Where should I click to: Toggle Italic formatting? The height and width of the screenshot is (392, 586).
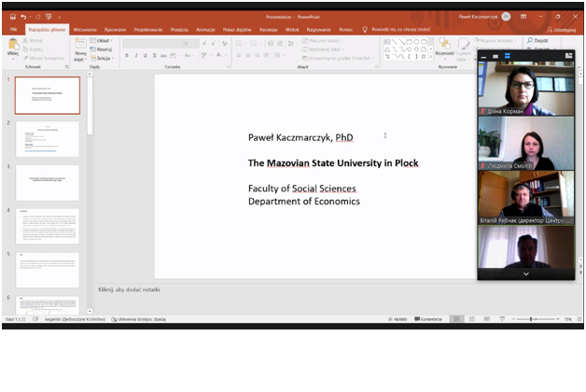(136, 55)
